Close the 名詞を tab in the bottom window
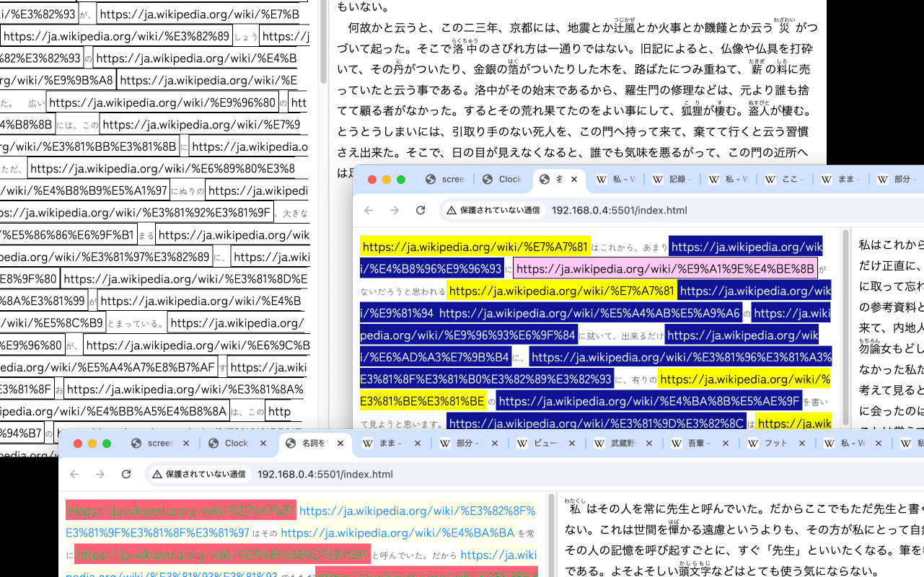Screen dimensions: 924x577 tap(340, 444)
